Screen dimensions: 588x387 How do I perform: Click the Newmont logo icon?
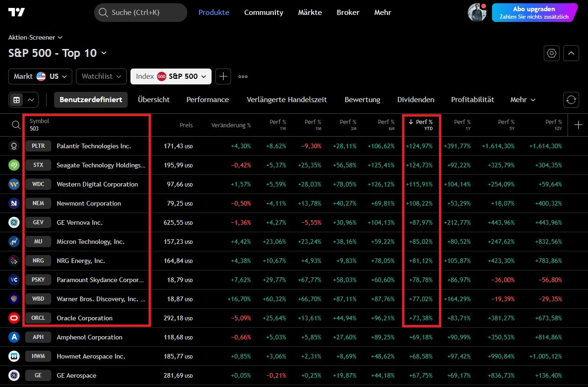(x=14, y=203)
